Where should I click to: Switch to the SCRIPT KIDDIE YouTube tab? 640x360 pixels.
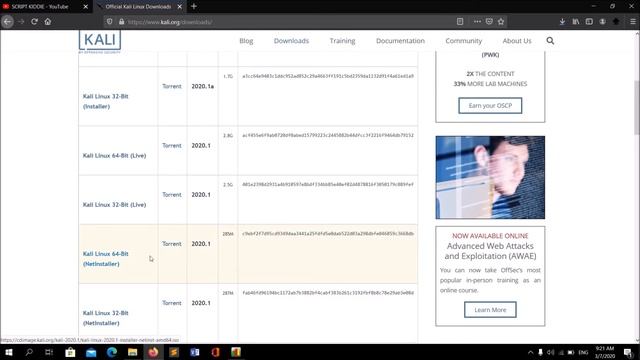[x=40, y=7]
